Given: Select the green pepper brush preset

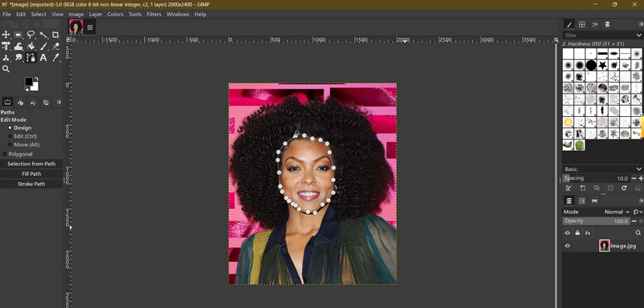Looking at the screenshot, I should (x=580, y=145).
